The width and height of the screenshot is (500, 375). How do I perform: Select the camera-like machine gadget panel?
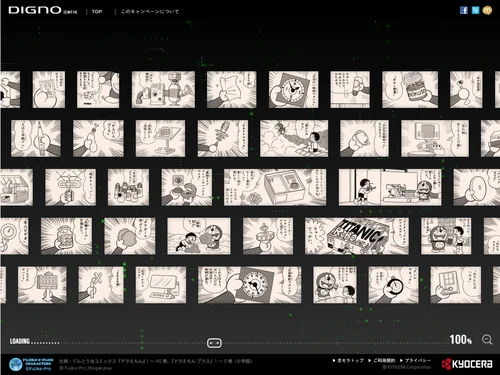(163, 90)
